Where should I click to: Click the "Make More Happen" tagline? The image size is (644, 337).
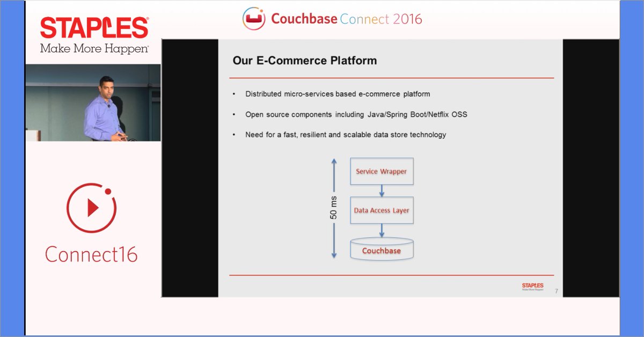point(94,48)
